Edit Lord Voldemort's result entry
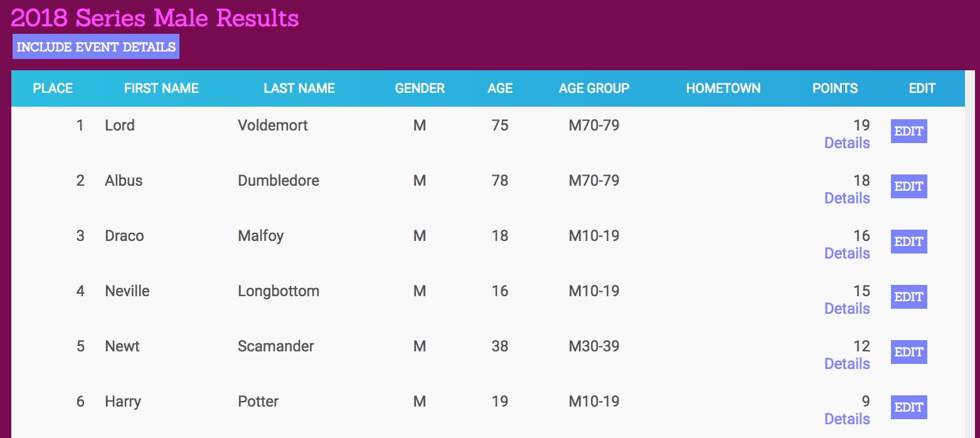The height and width of the screenshot is (438, 980). tap(908, 131)
